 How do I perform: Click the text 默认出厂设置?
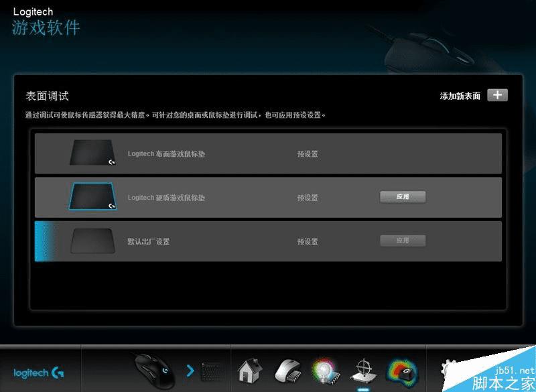coord(148,242)
